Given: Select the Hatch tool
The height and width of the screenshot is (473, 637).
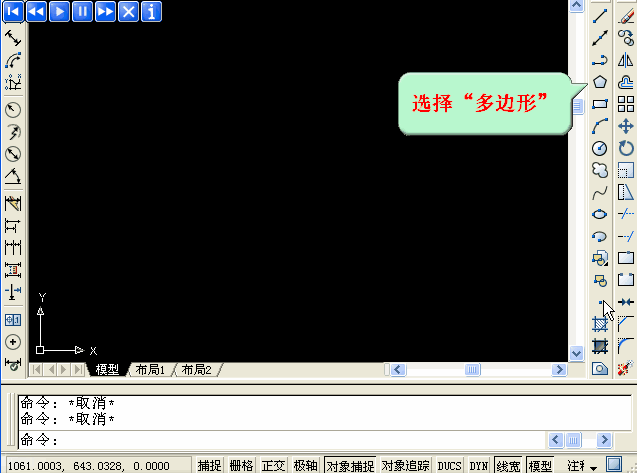Looking at the screenshot, I should click(x=600, y=324).
